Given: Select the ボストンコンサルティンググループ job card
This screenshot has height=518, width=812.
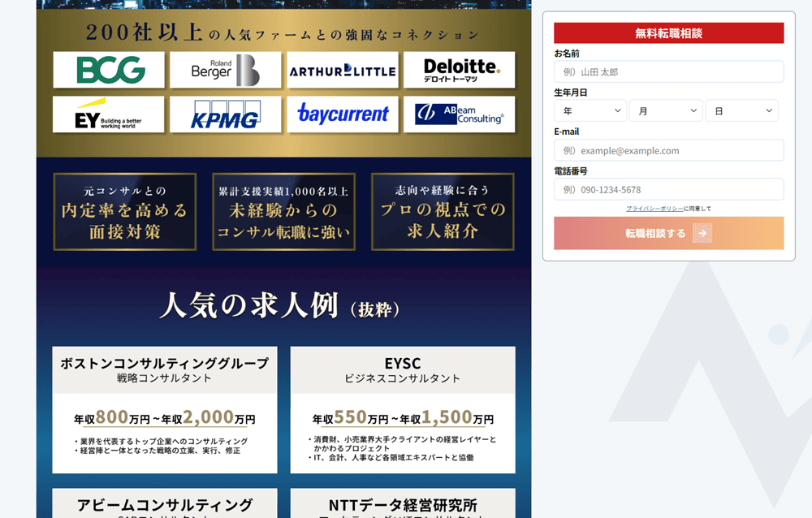Looking at the screenshot, I should [x=165, y=410].
